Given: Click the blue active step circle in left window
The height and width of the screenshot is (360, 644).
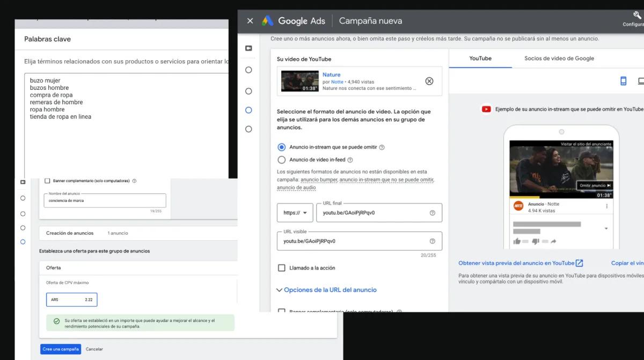Looking at the screenshot, I should [x=23, y=242].
